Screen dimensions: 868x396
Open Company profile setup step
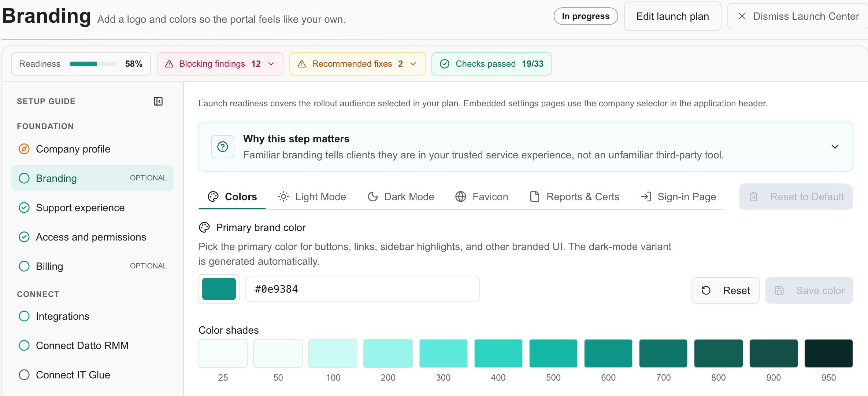pos(93,149)
